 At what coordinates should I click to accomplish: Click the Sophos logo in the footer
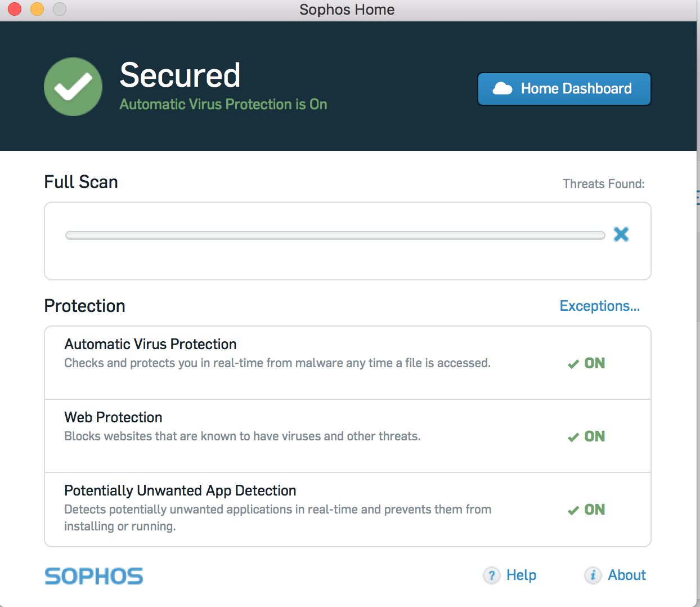click(x=94, y=576)
